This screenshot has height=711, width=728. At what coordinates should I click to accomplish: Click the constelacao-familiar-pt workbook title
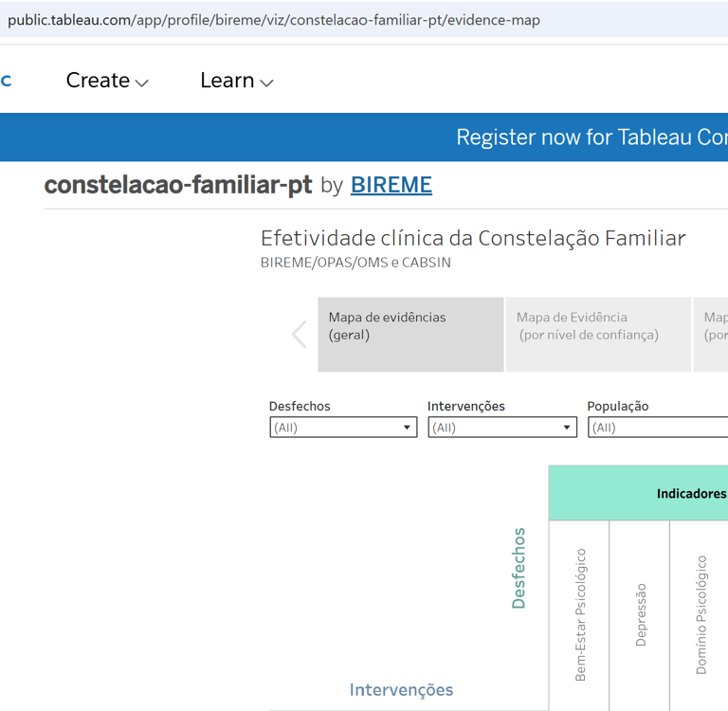pos(178,185)
